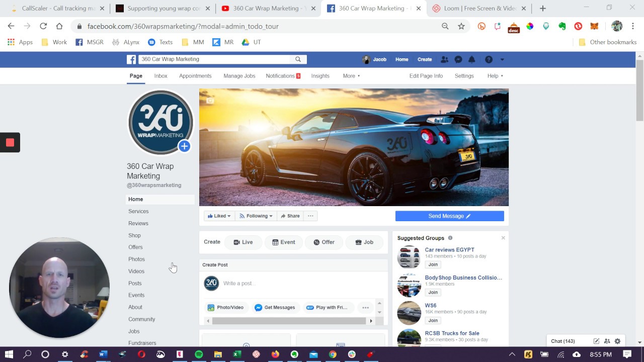Start a Live video
This screenshot has height=362, width=644.
point(243,242)
